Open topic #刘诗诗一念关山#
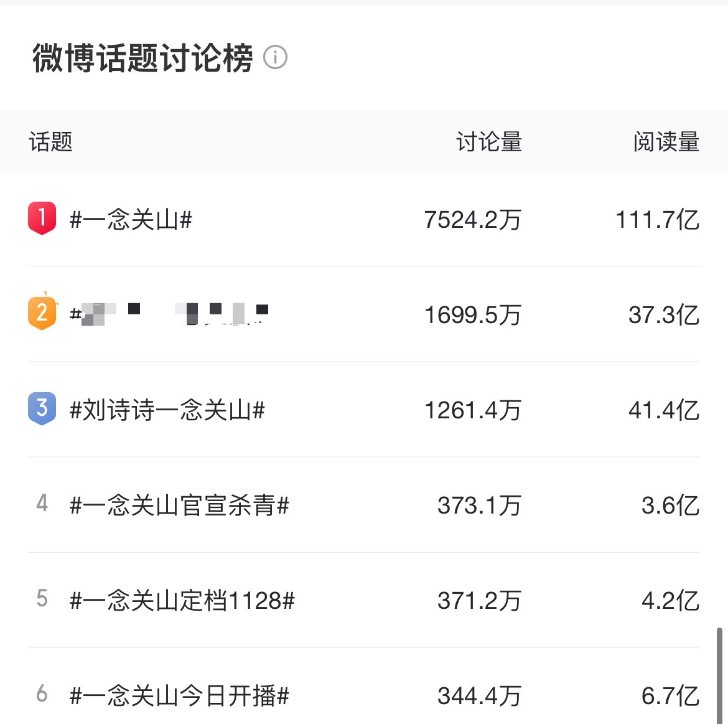The image size is (728, 724). pyautogui.click(x=167, y=410)
